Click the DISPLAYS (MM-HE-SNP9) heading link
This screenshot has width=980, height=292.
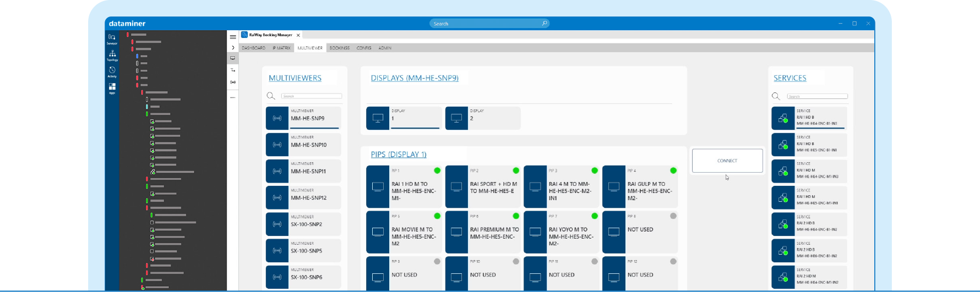pyautogui.click(x=415, y=78)
